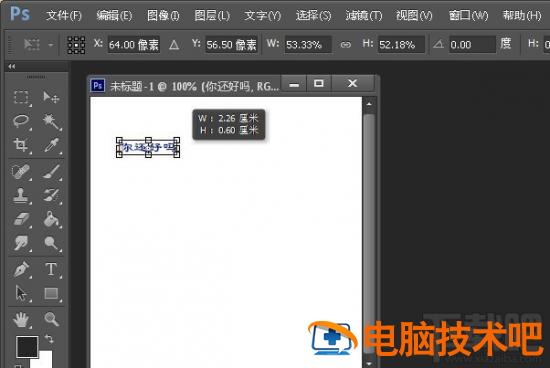Select the Healing Brush tool

[x=21, y=172]
